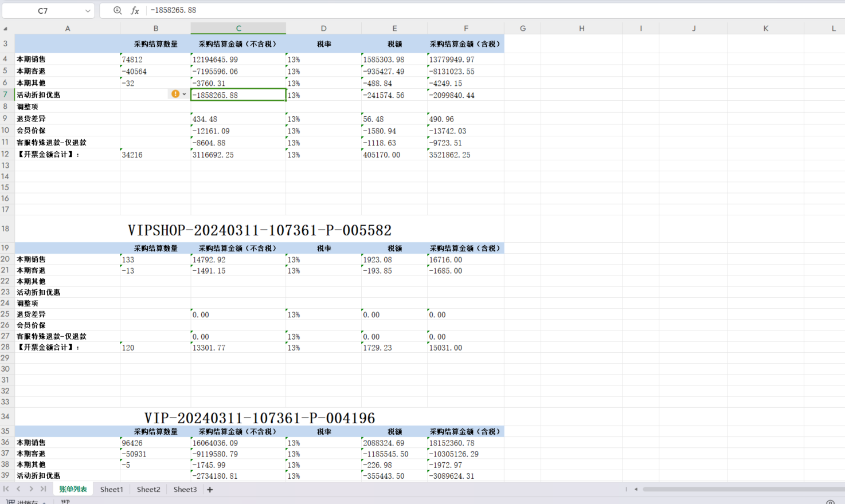Expand the Name Box dropdown arrow
Image resolution: width=845 pixels, height=504 pixels.
(87, 11)
